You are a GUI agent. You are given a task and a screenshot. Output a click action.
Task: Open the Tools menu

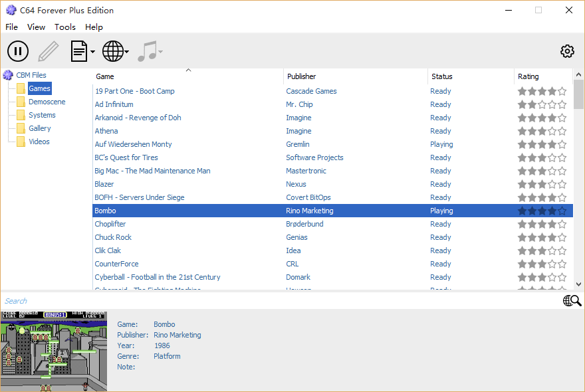pos(65,27)
